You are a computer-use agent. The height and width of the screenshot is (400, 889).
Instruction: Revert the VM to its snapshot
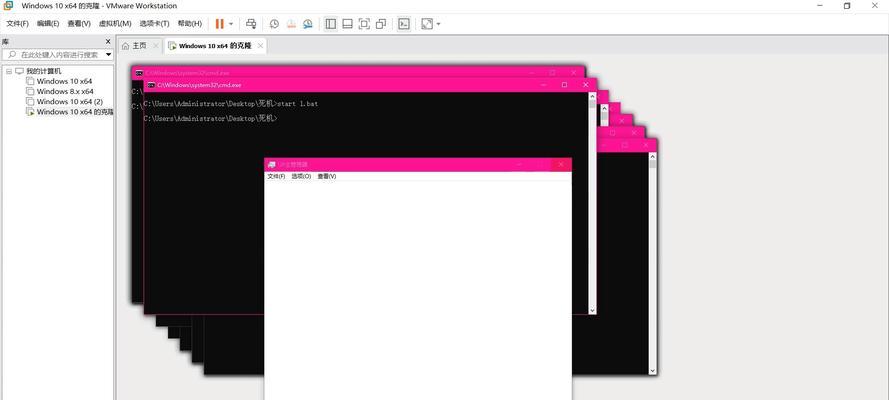point(291,24)
